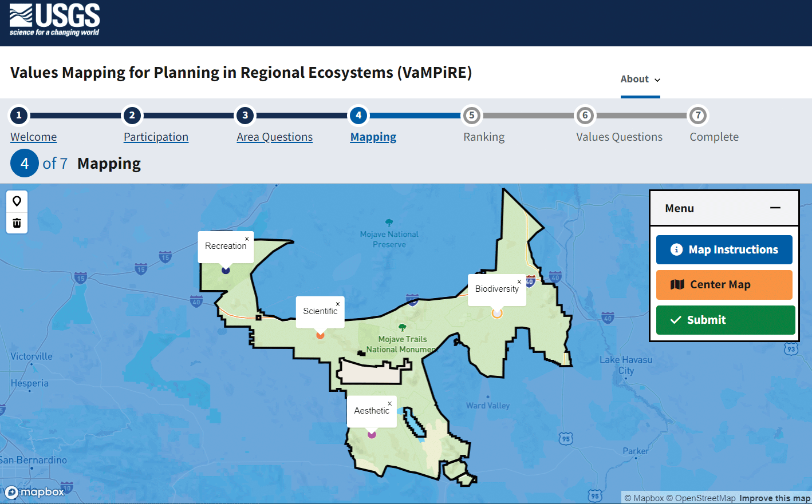The height and width of the screenshot is (504, 812).
Task: Go to the Welcome step
Action: [x=33, y=137]
